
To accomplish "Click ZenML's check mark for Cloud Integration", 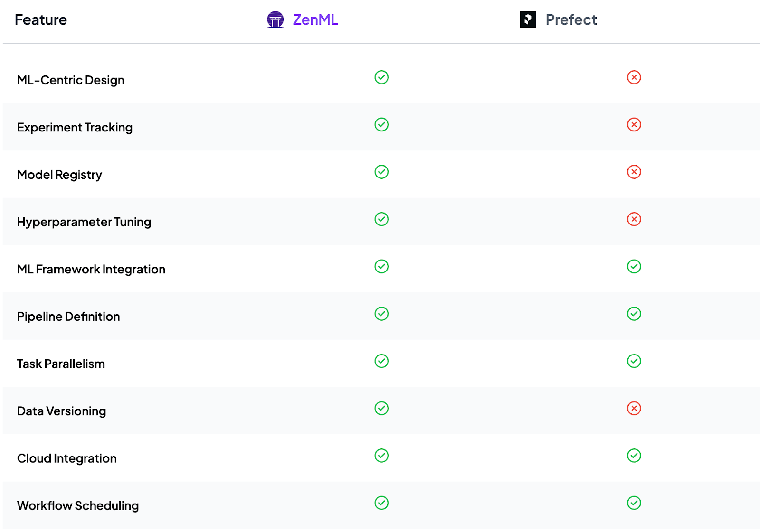I will (x=381, y=456).
